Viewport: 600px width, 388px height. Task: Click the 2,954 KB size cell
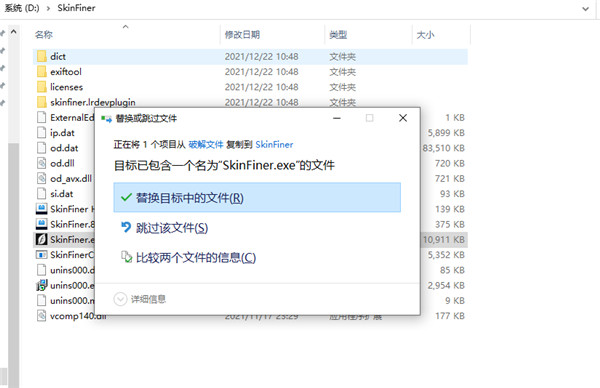(446, 285)
